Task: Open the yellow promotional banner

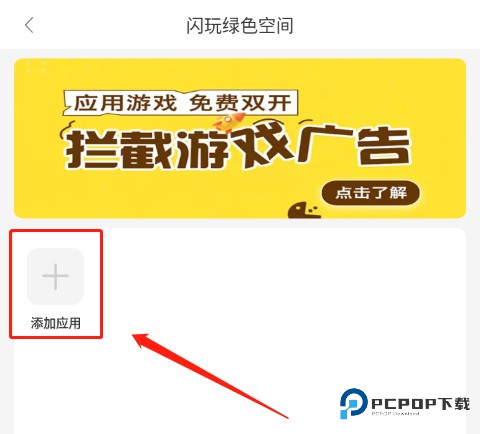Action: (x=240, y=138)
